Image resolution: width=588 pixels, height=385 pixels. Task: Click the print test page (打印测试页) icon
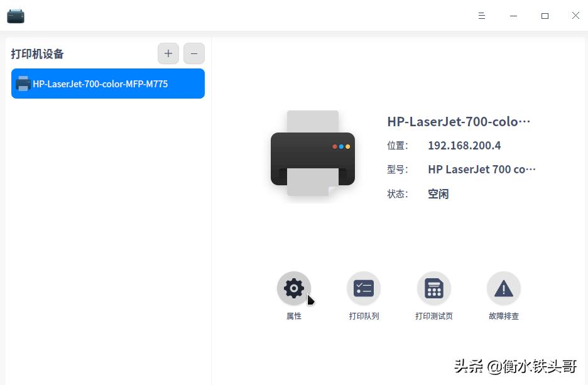[x=433, y=288]
